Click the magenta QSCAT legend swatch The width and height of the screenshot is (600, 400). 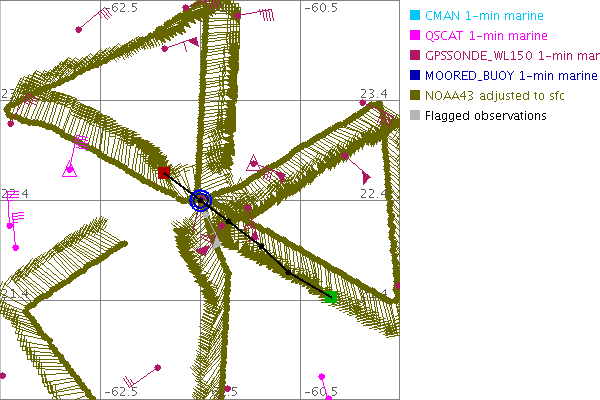coord(415,36)
